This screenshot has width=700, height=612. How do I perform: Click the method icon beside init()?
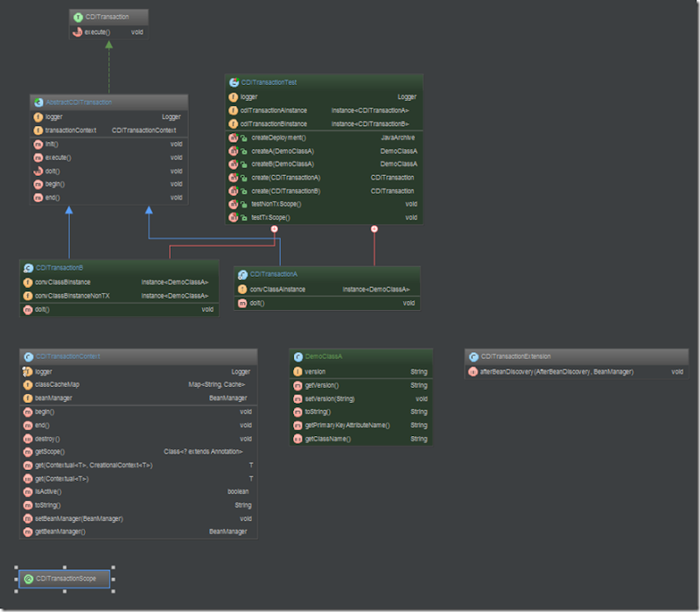(x=38, y=144)
